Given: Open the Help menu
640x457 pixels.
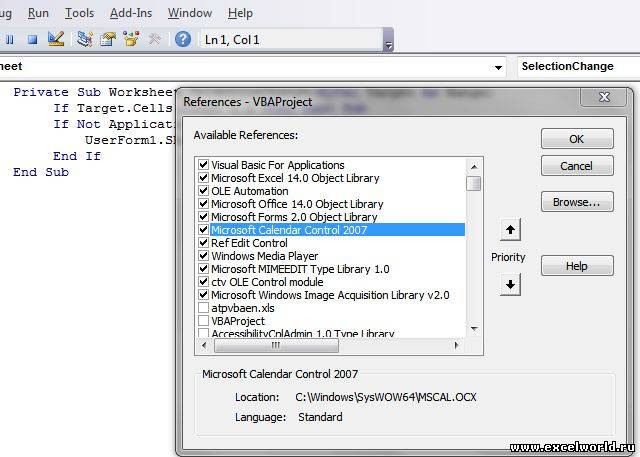Looking at the screenshot, I should 240,13.
